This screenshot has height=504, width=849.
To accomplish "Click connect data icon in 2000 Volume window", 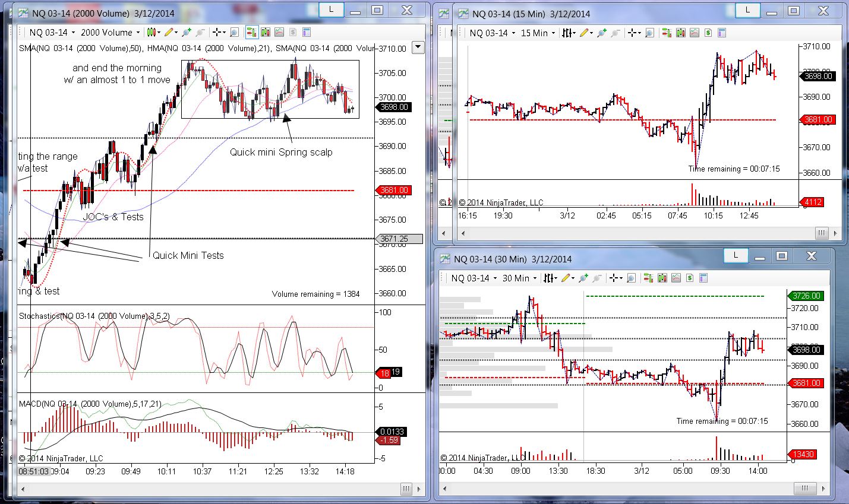I will point(187,33).
